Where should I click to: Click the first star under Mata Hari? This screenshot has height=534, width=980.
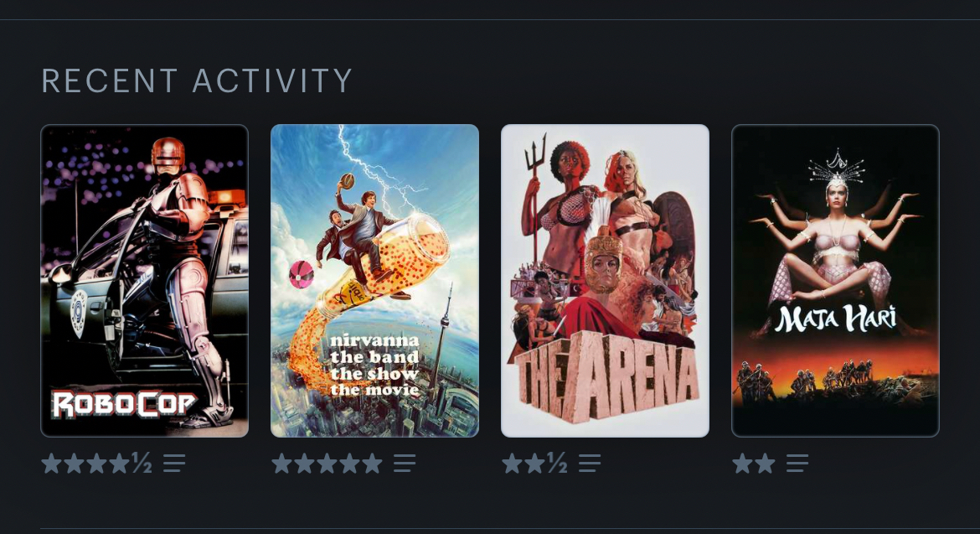(x=742, y=464)
